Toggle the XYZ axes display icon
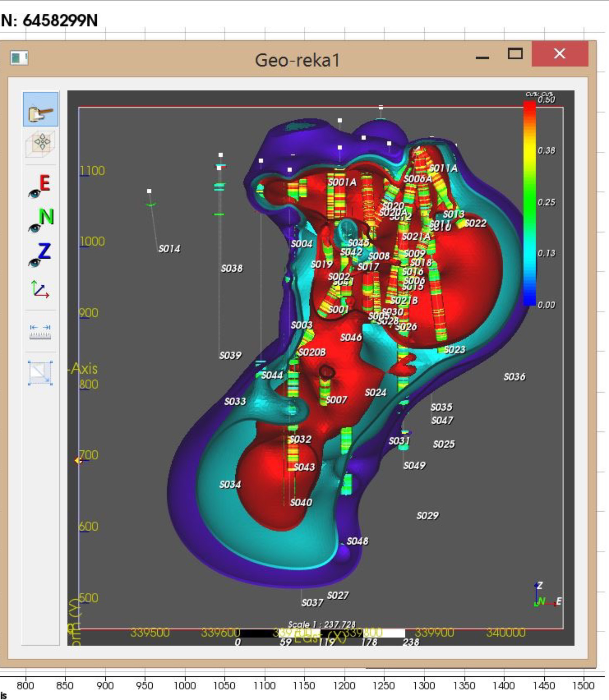The image size is (609, 700). point(40,289)
